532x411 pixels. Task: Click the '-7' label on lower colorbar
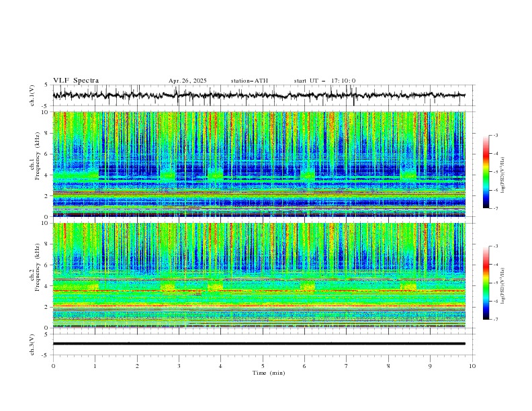tap(495, 320)
